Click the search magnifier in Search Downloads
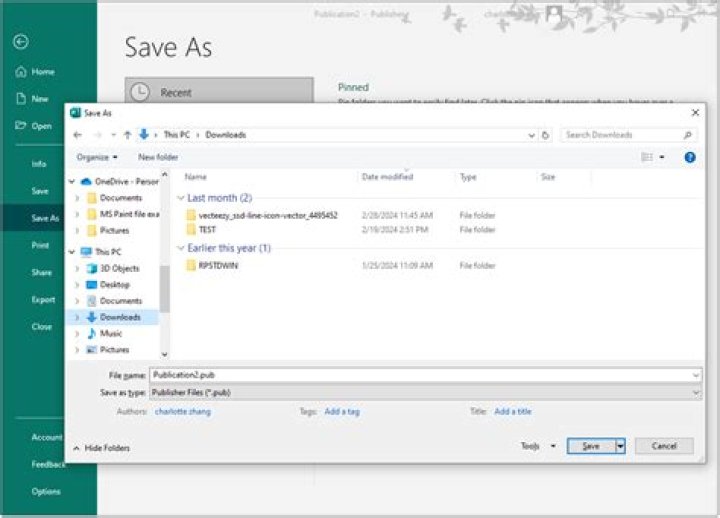 point(687,135)
